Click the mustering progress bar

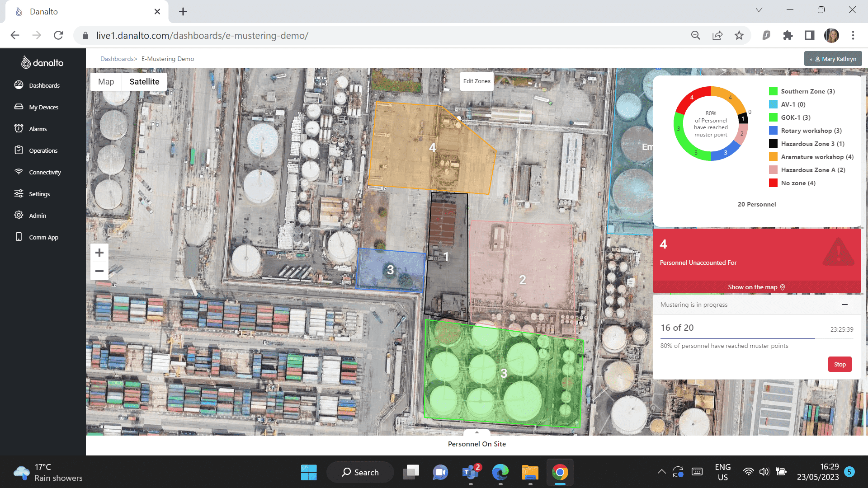[756, 338]
